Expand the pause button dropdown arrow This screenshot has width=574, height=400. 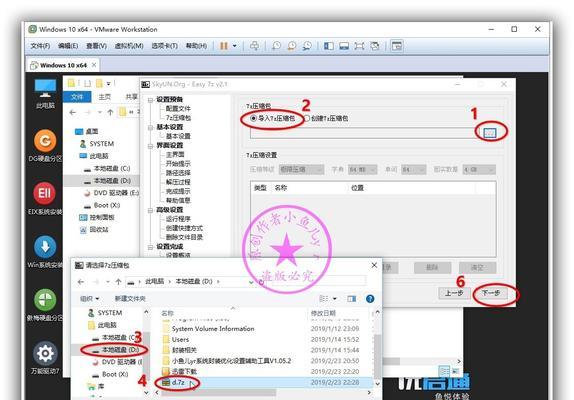pos(235,46)
